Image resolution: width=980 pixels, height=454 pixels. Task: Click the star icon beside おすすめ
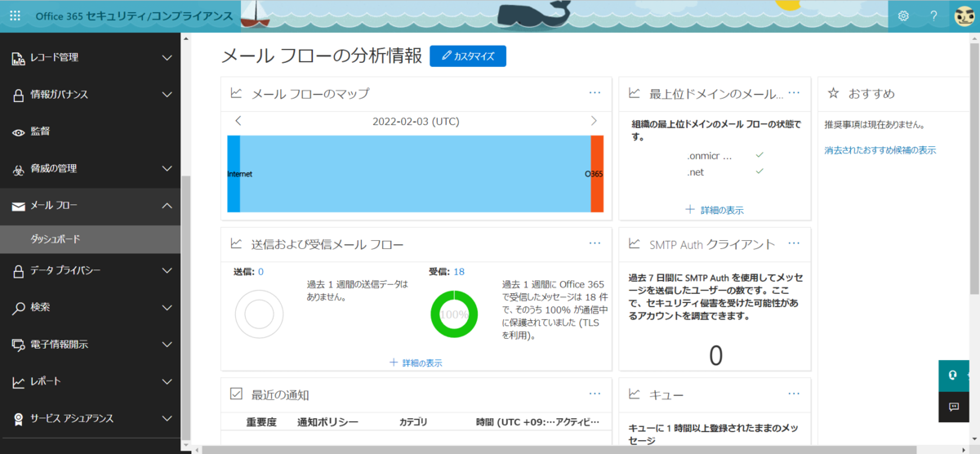(x=833, y=93)
